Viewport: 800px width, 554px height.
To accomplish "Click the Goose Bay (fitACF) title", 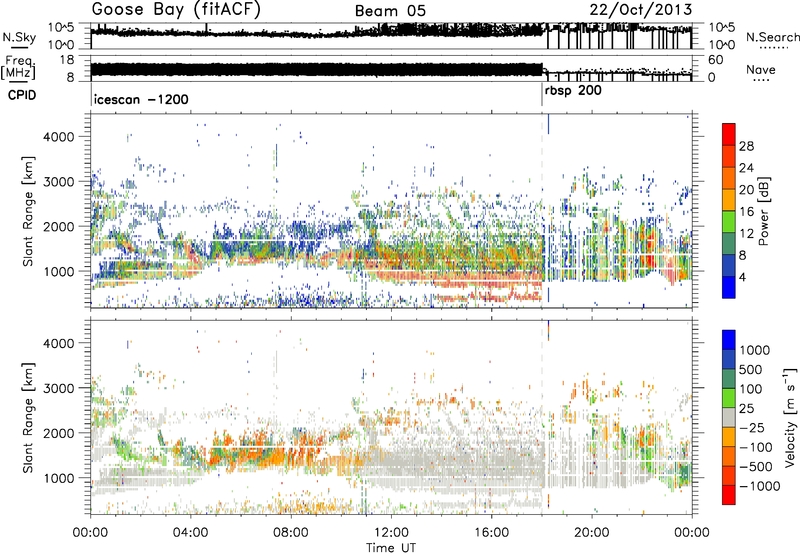I will (x=176, y=9).
